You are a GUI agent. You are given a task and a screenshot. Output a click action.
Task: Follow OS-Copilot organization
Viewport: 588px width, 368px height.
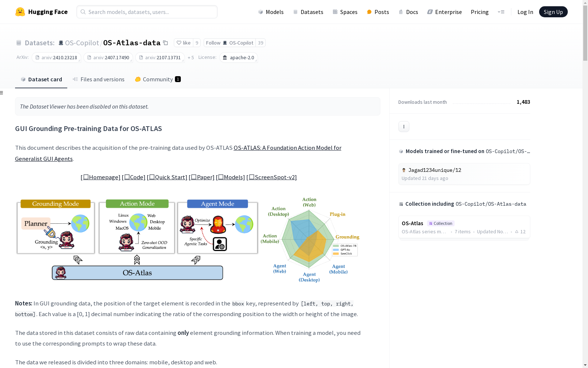tap(230, 43)
